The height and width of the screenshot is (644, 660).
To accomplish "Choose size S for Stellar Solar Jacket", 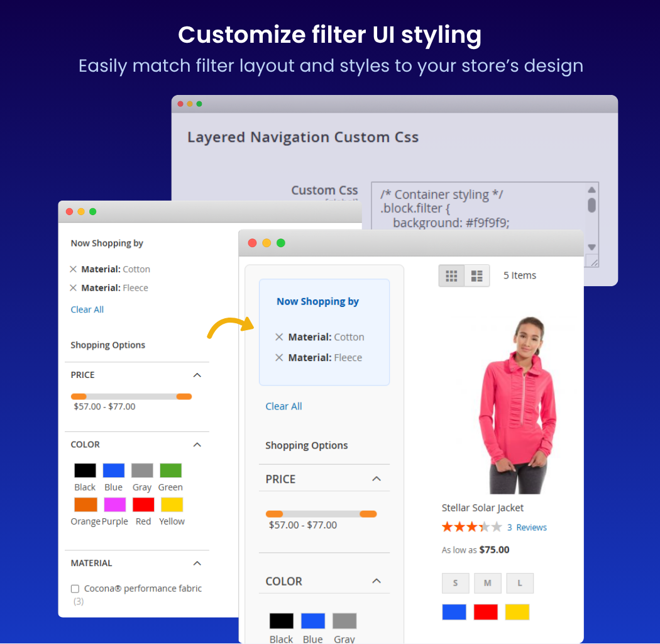I will pos(456,584).
